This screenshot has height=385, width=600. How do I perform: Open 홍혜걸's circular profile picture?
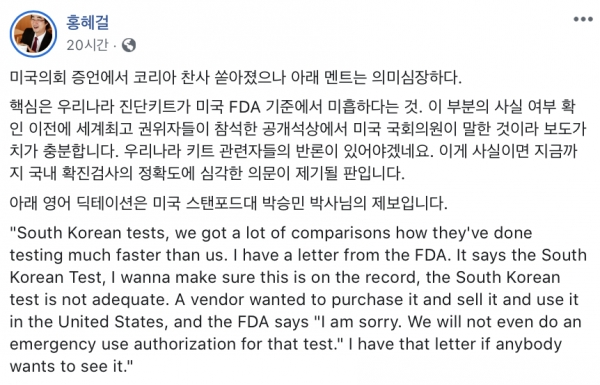(33, 34)
